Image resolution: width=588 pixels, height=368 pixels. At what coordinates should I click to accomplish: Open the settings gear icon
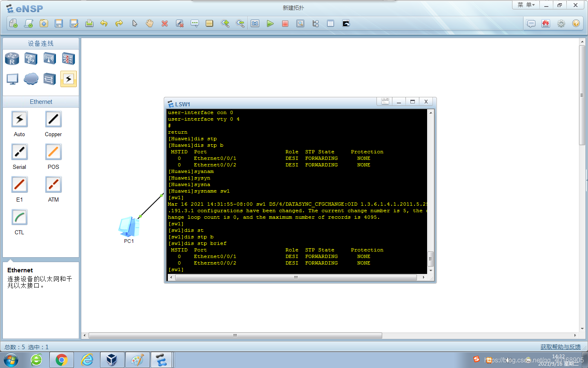point(561,23)
